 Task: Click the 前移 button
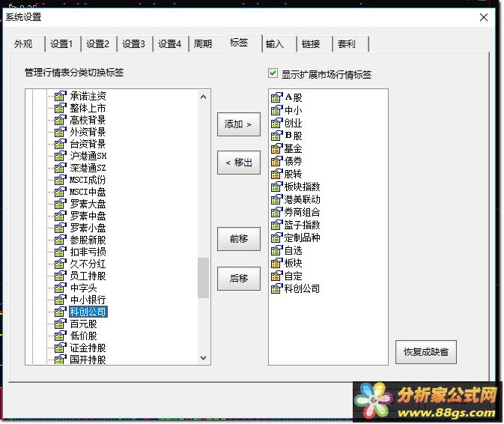tap(239, 239)
